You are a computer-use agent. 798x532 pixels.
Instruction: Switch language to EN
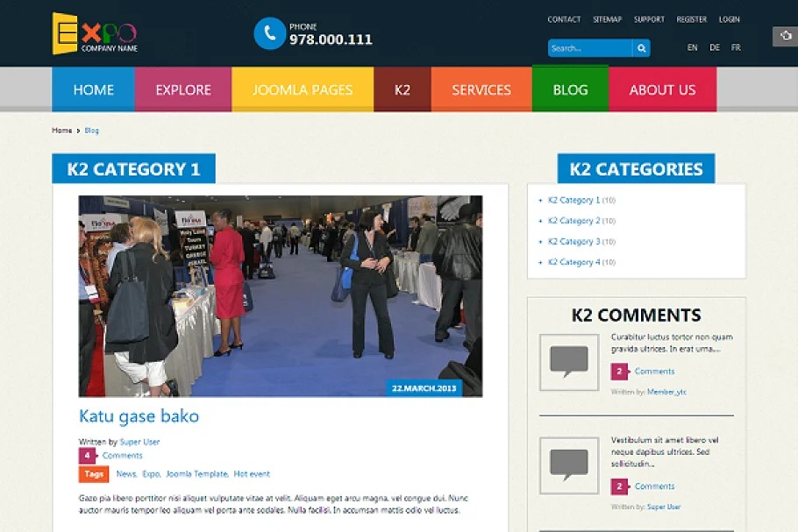pos(692,47)
